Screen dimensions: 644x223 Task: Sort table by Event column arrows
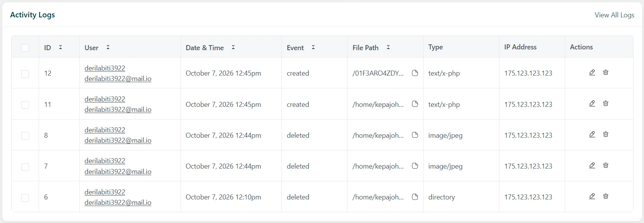(x=313, y=47)
